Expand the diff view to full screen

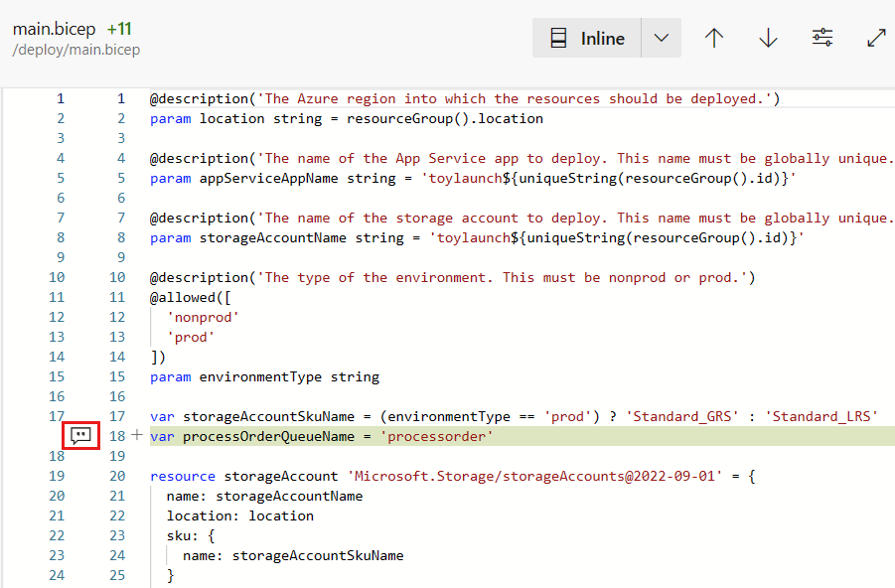[x=876, y=39]
